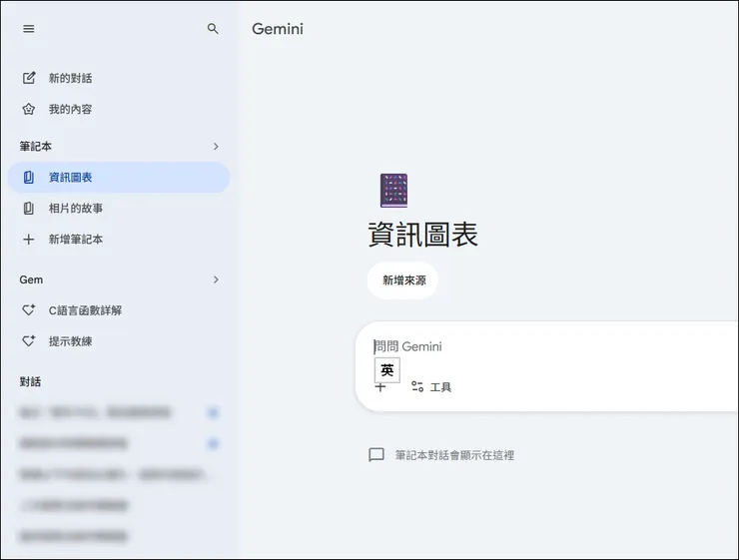Screen dimensions: 739x560
Task: Select the 資訊圖表 notebook
Action: (119, 177)
